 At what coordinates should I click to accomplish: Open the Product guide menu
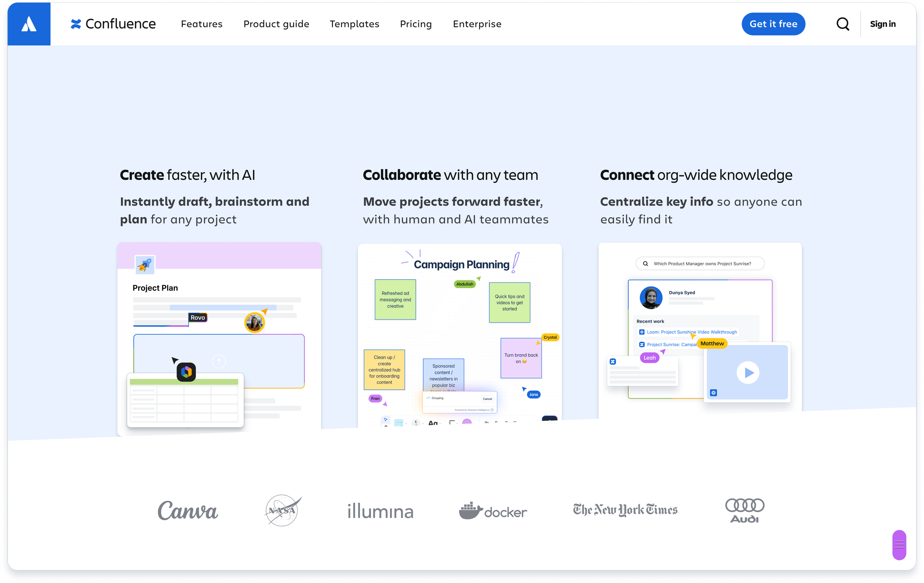pyautogui.click(x=276, y=24)
